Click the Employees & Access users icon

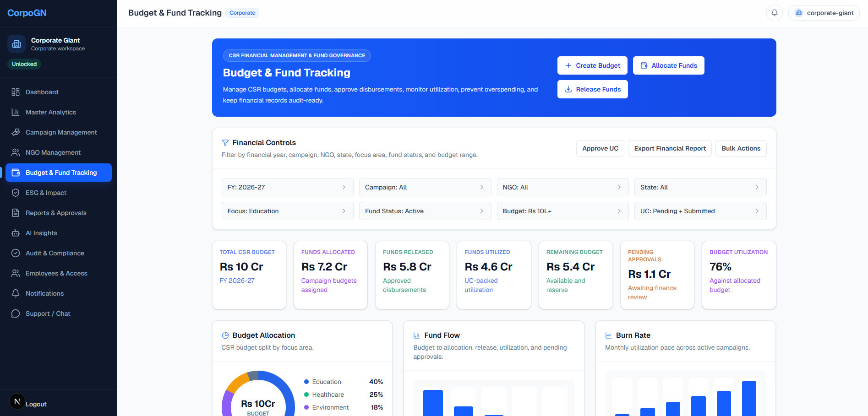(x=16, y=273)
